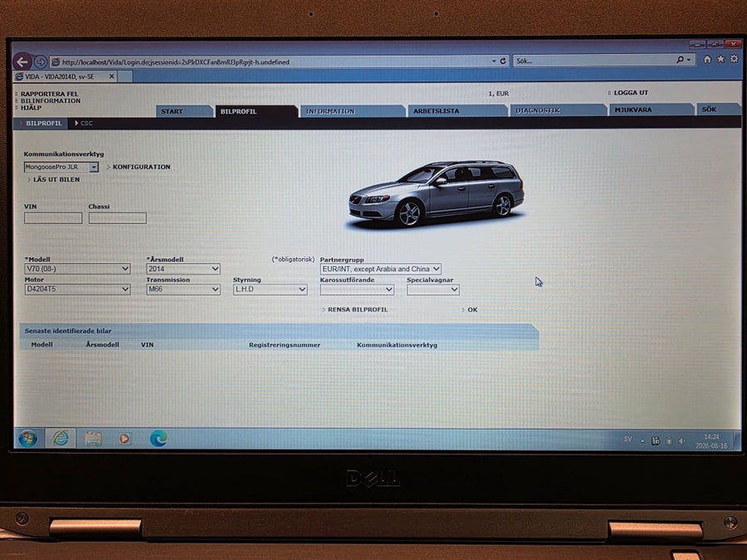
Task: Click the KONFIGURATION link
Action: coord(141,167)
